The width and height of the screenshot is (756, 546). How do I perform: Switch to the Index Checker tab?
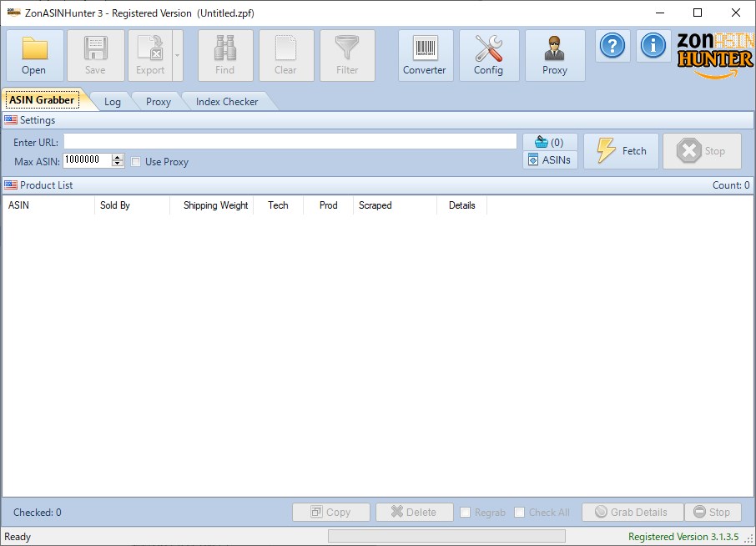click(x=227, y=102)
